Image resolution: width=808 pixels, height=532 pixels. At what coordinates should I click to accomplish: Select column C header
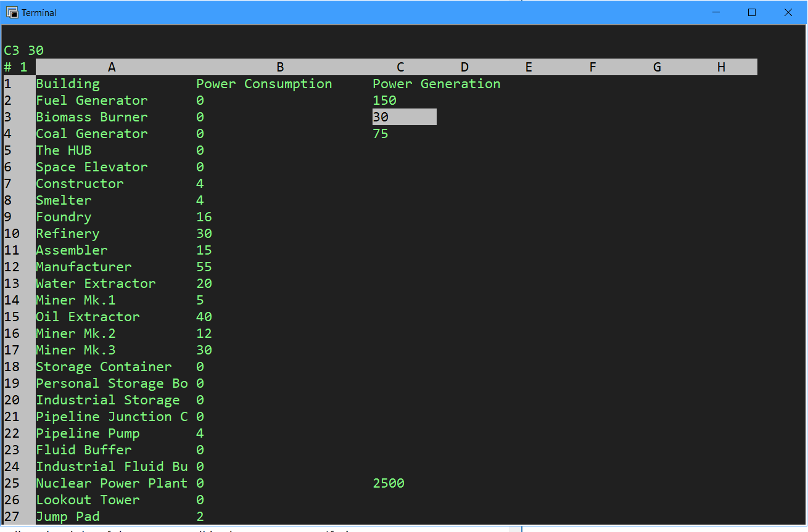[x=400, y=67]
